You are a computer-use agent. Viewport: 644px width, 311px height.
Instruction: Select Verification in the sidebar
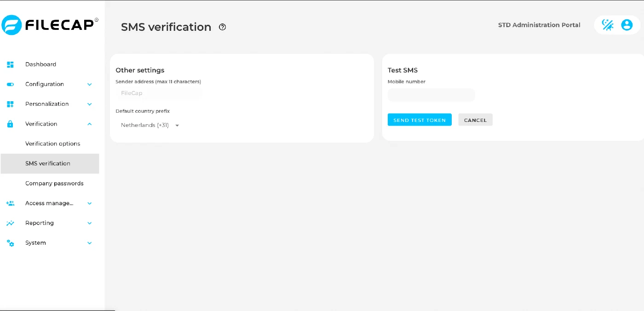click(50, 124)
